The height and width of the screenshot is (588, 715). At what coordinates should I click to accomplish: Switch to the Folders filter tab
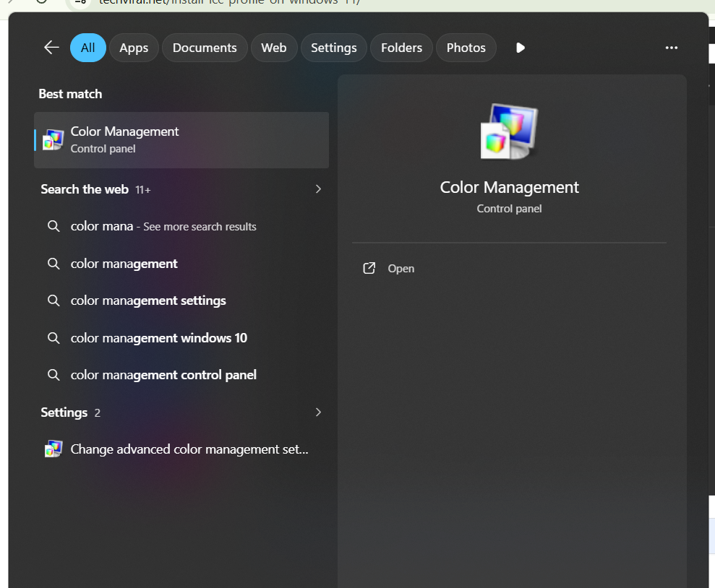pyautogui.click(x=401, y=48)
